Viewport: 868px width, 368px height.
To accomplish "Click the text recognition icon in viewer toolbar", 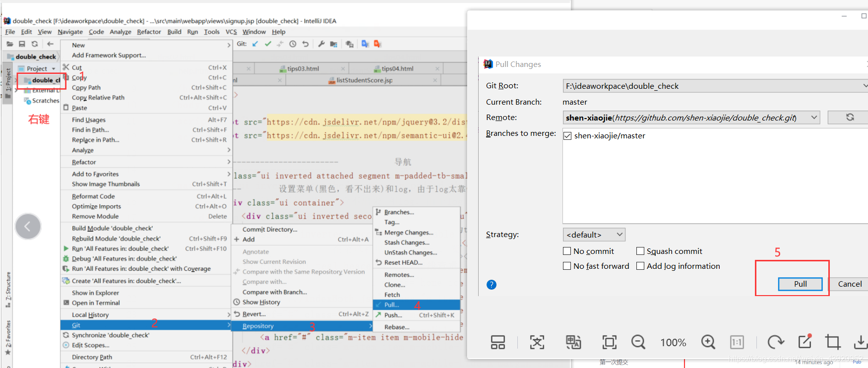I will pos(537,342).
